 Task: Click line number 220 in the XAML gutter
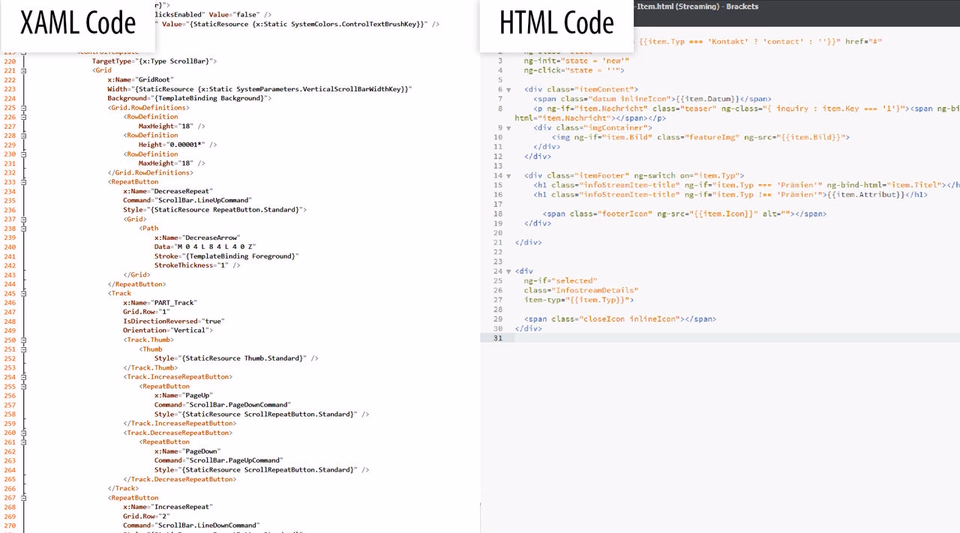click(x=9, y=61)
